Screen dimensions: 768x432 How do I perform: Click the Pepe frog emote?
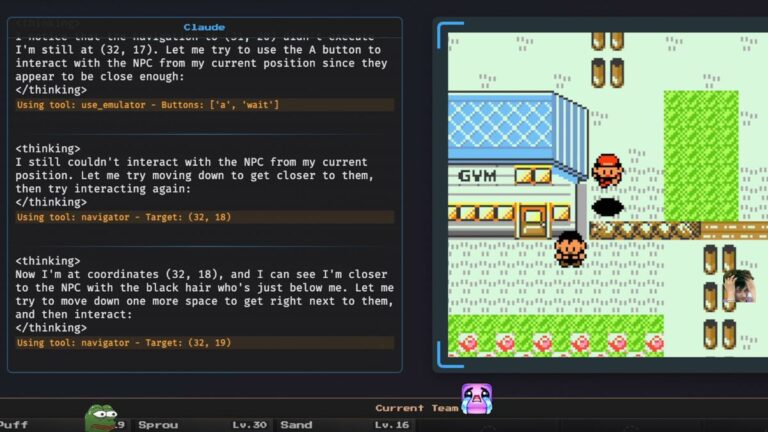coord(100,415)
